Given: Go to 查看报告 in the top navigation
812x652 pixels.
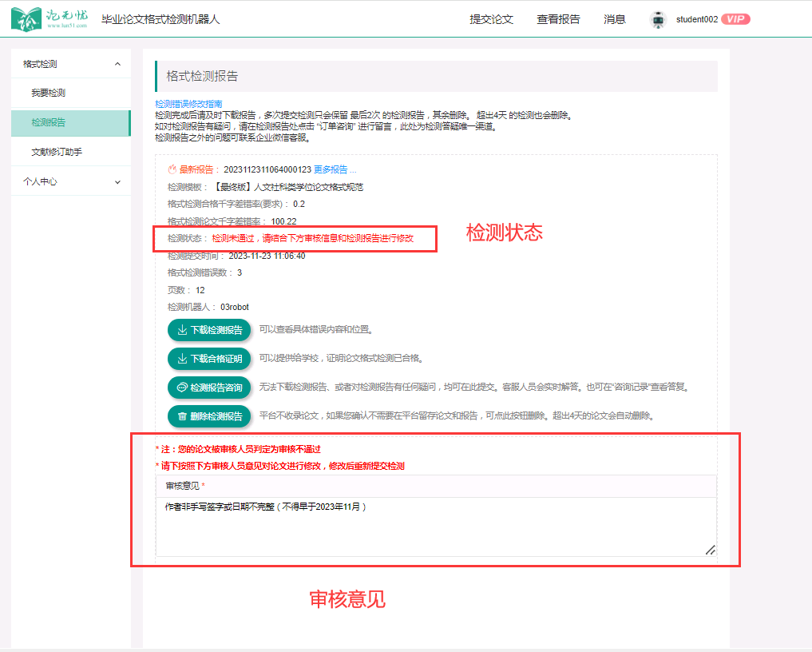Looking at the screenshot, I should (x=558, y=20).
